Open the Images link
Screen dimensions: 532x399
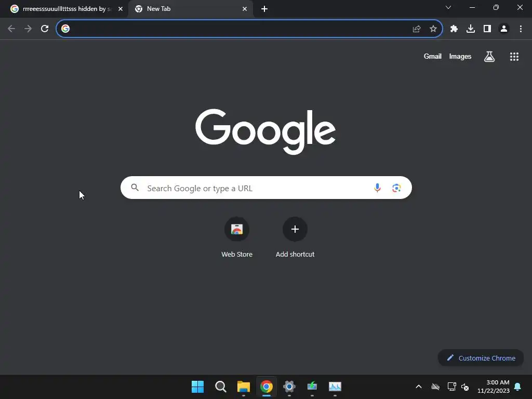(460, 56)
